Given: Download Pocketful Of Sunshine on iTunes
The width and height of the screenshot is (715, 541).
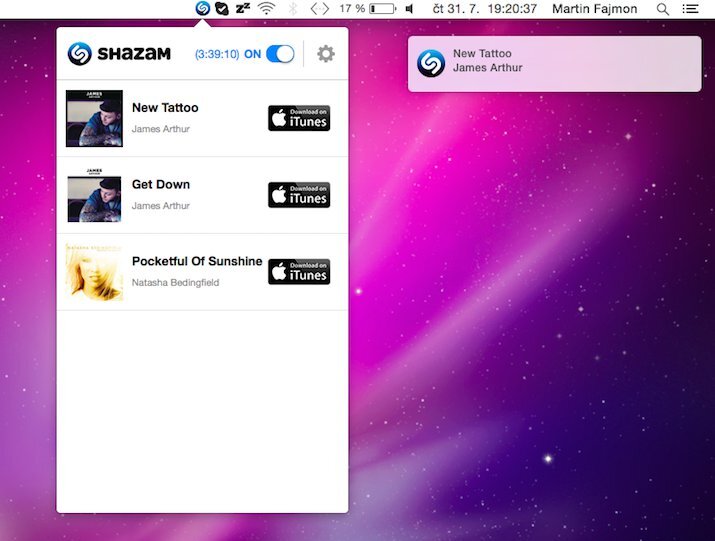Looking at the screenshot, I should point(299,272).
